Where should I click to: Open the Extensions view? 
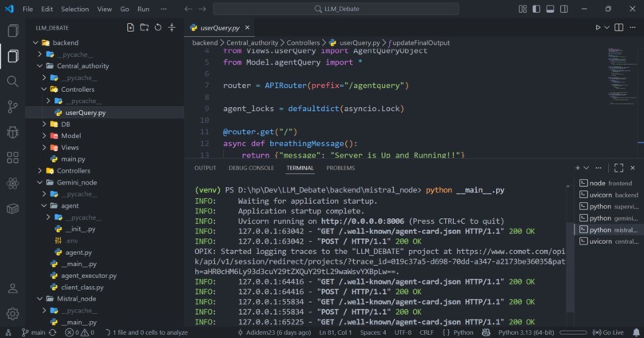[13, 157]
